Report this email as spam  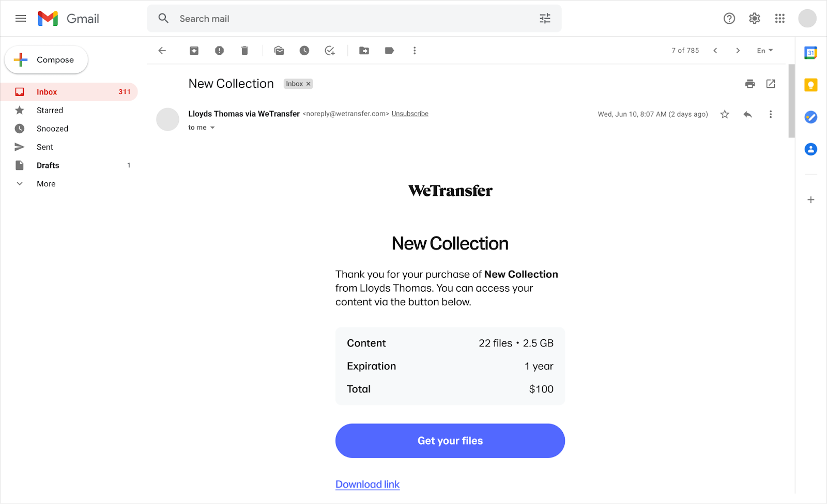219,50
